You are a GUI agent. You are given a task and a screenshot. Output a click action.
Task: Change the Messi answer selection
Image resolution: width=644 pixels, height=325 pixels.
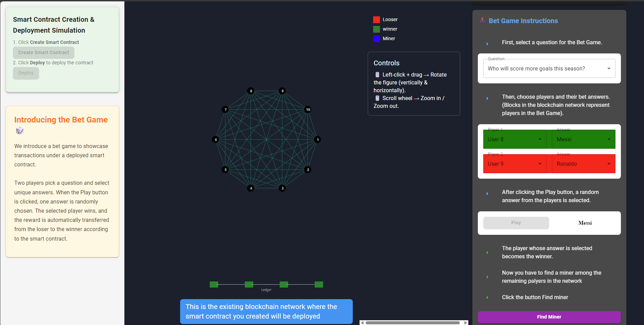[583, 139]
